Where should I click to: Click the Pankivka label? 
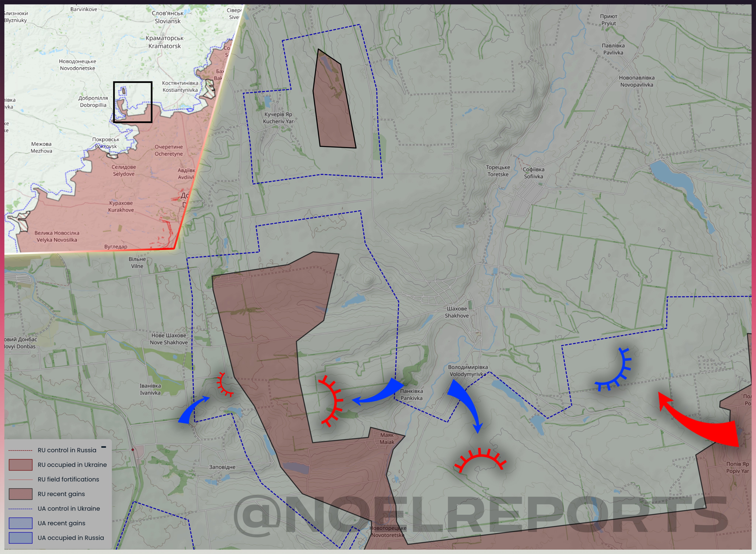point(411,395)
